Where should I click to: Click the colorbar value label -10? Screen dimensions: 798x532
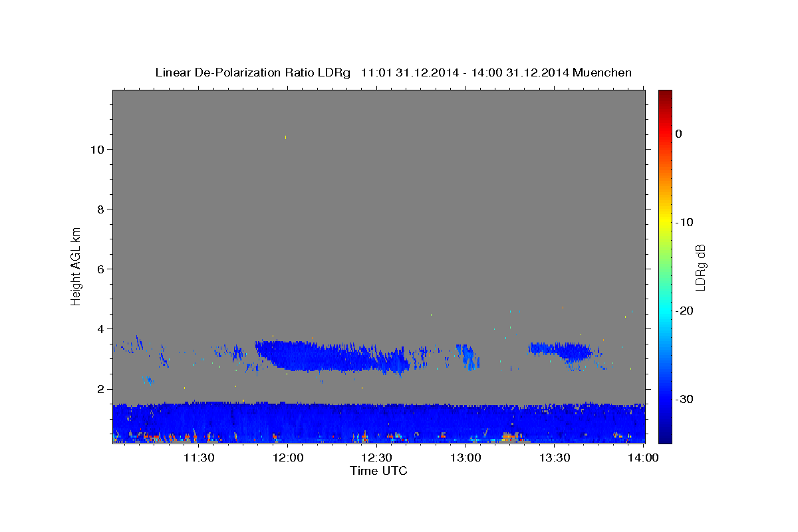pyautogui.click(x=684, y=222)
